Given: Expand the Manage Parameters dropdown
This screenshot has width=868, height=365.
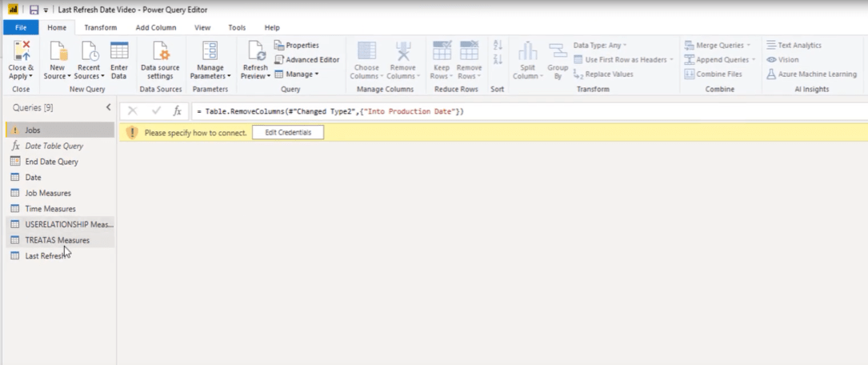Looking at the screenshot, I should click(229, 76).
